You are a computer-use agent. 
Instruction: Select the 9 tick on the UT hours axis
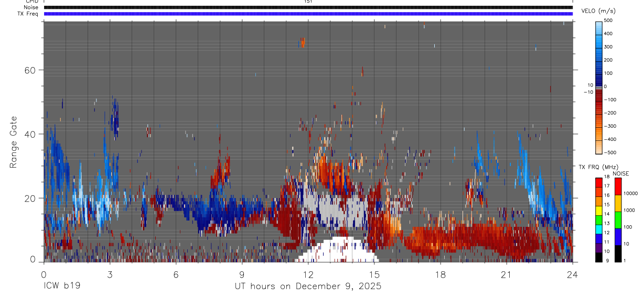tap(242, 274)
